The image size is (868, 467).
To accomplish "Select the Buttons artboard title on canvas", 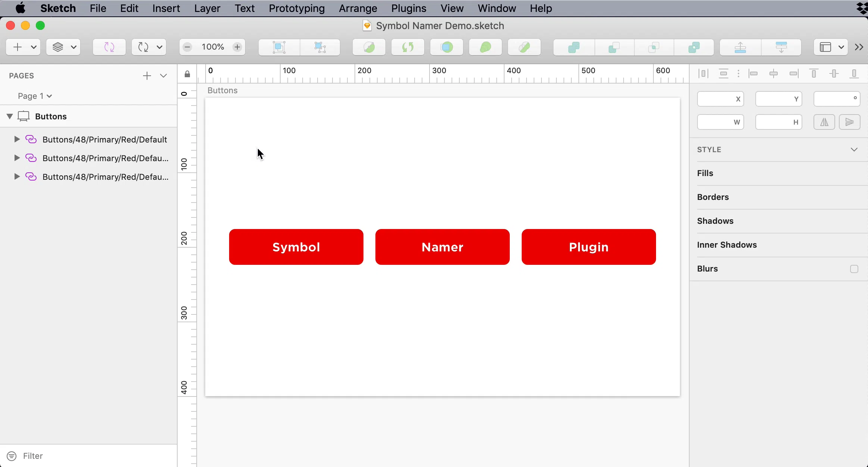I will pyautogui.click(x=222, y=91).
